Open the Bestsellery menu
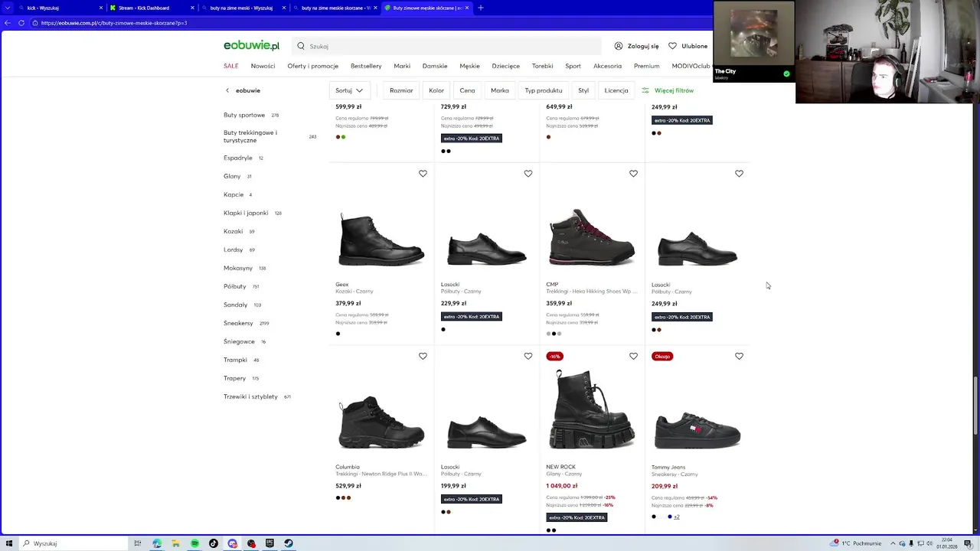The height and width of the screenshot is (551, 980). point(366,66)
